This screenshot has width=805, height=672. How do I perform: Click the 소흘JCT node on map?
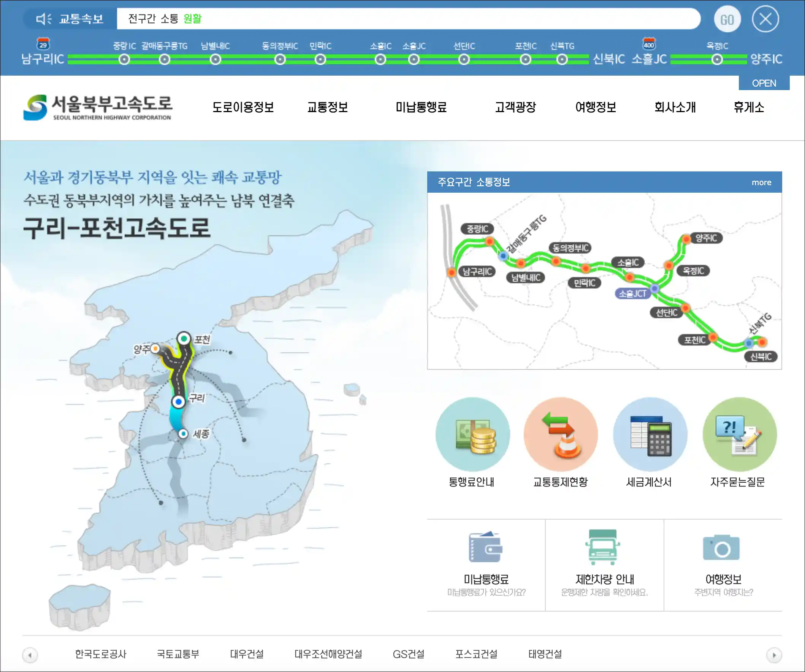click(x=655, y=288)
